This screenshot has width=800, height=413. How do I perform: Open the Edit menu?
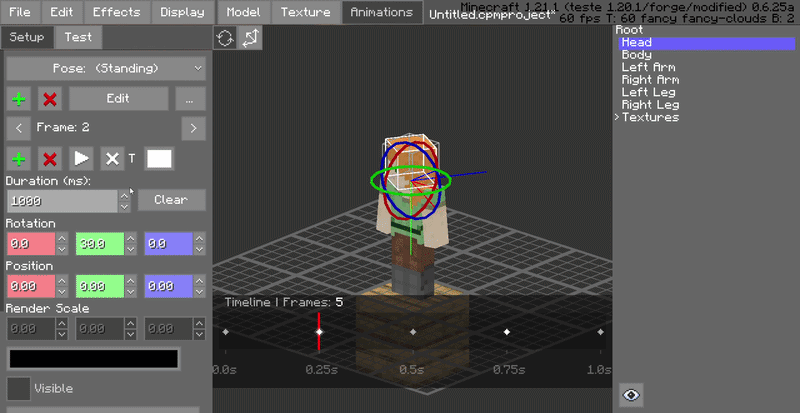(x=62, y=12)
